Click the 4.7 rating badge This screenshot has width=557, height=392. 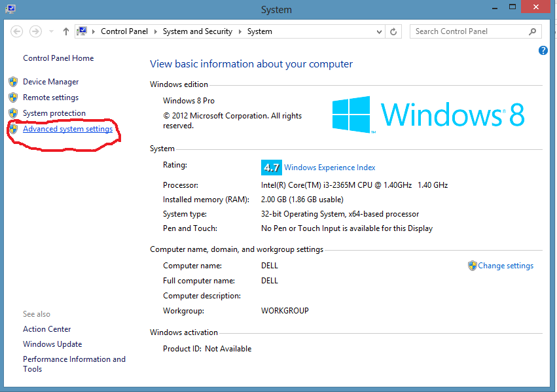point(272,168)
